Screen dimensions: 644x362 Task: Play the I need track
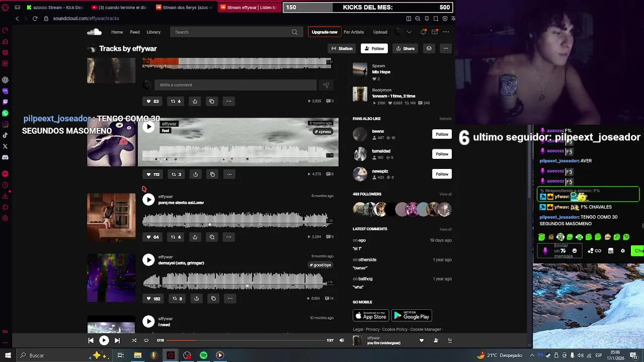(x=148, y=321)
